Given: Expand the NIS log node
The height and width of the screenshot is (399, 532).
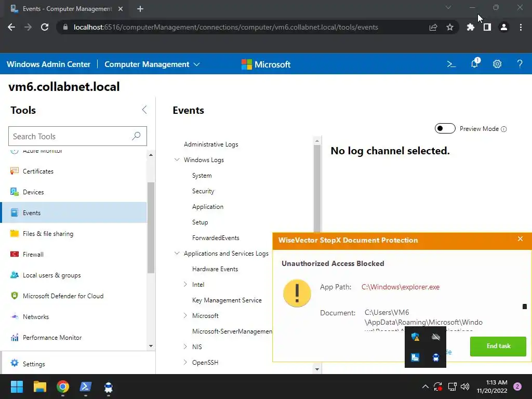Looking at the screenshot, I should point(185,347).
